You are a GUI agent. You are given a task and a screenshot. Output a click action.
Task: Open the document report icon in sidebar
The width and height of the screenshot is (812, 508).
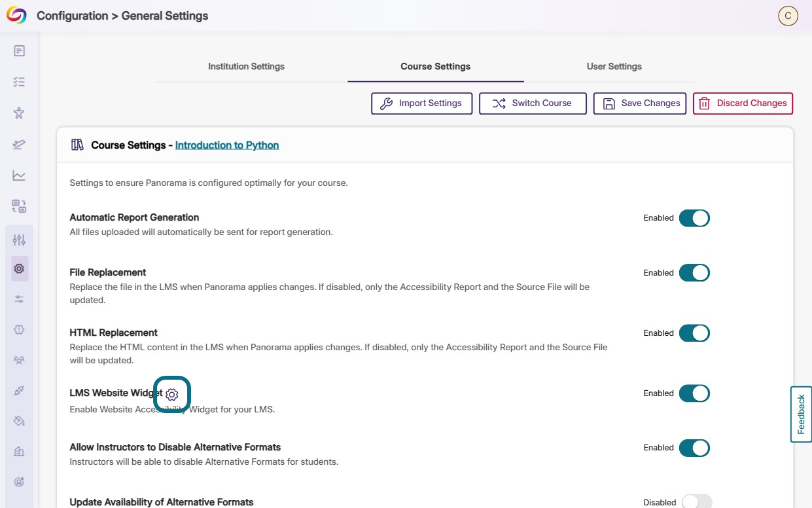point(19,51)
